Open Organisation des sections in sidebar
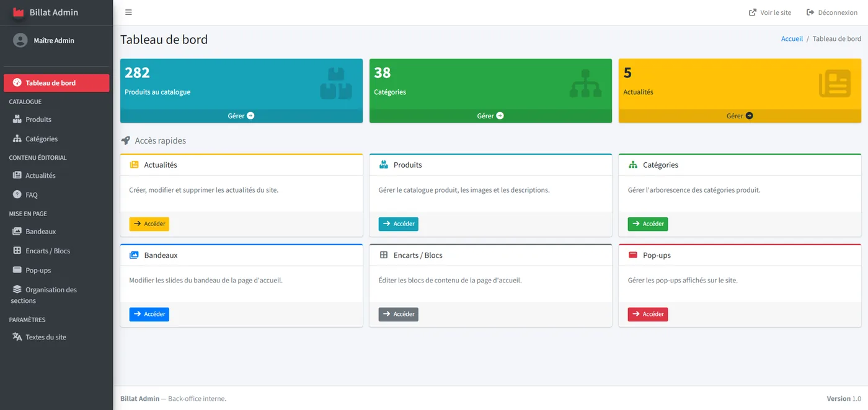 [x=56, y=295]
